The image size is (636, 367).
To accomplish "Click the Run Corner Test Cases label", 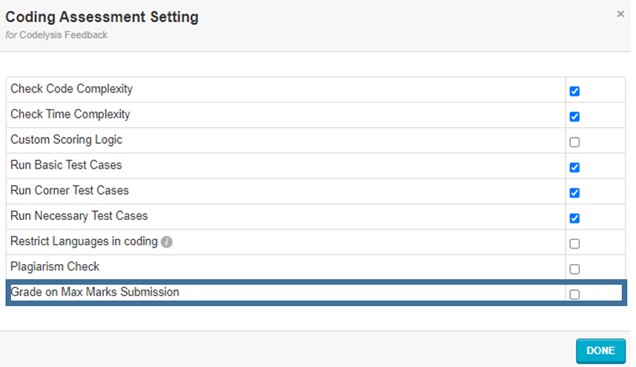I will point(69,190).
